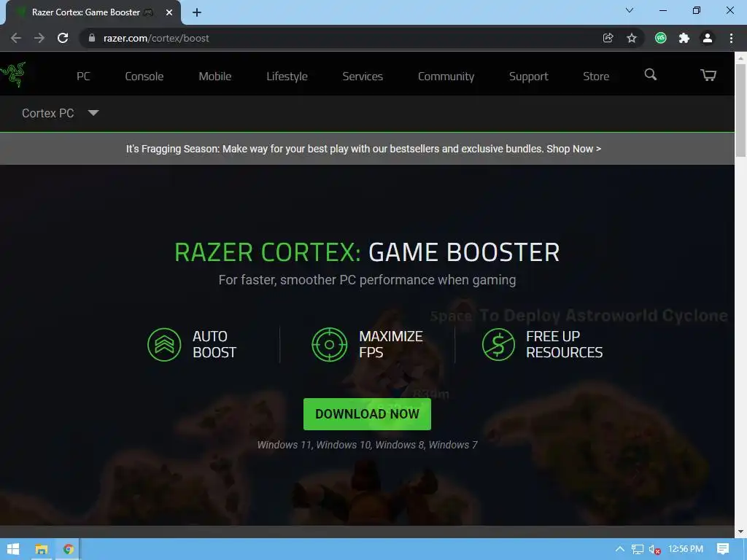
Task: Open the PC menu
Action: pos(83,76)
